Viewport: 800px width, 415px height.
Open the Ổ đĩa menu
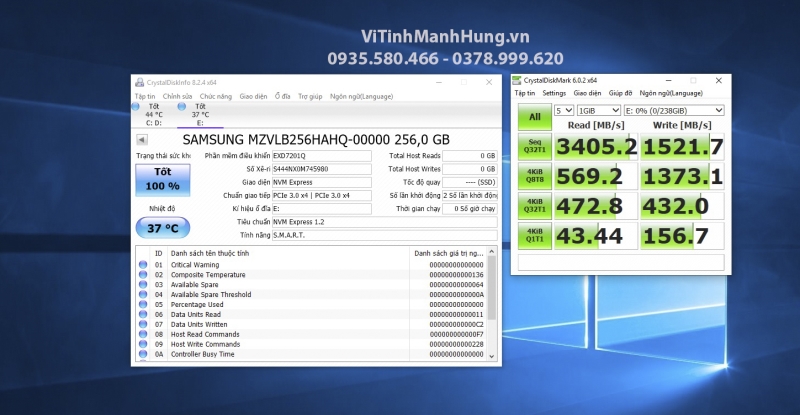pyautogui.click(x=282, y=96)
